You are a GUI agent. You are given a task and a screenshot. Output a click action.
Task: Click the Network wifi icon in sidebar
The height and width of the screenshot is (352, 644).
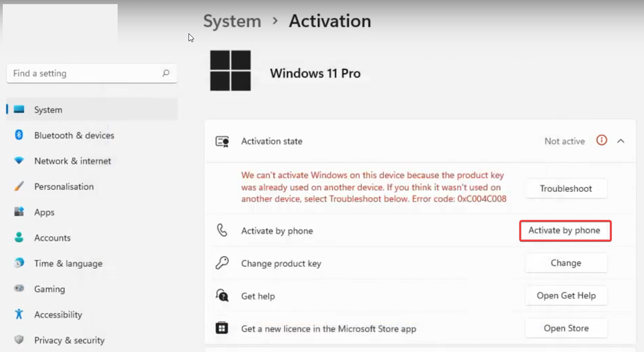19,161
